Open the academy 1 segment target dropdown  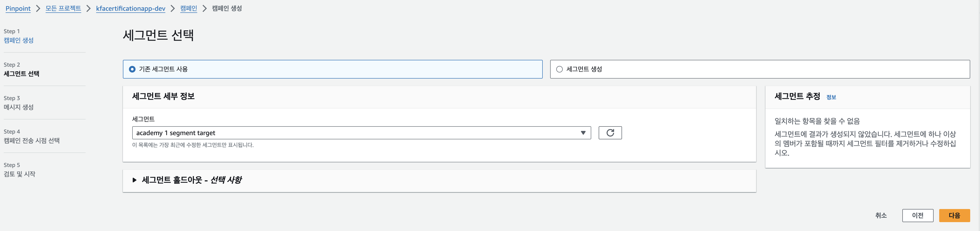[x=361, y=133]
